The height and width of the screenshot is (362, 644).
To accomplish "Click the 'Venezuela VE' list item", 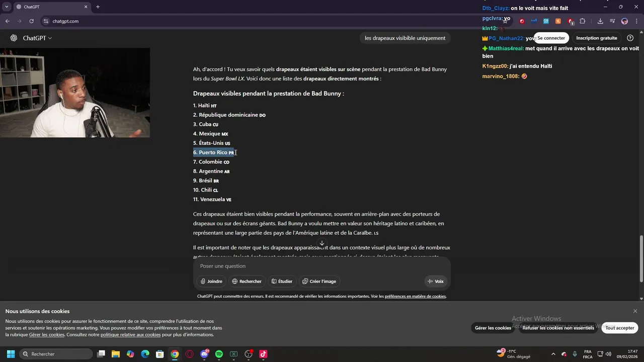I will pyautogui.click(x=212, y=200).
